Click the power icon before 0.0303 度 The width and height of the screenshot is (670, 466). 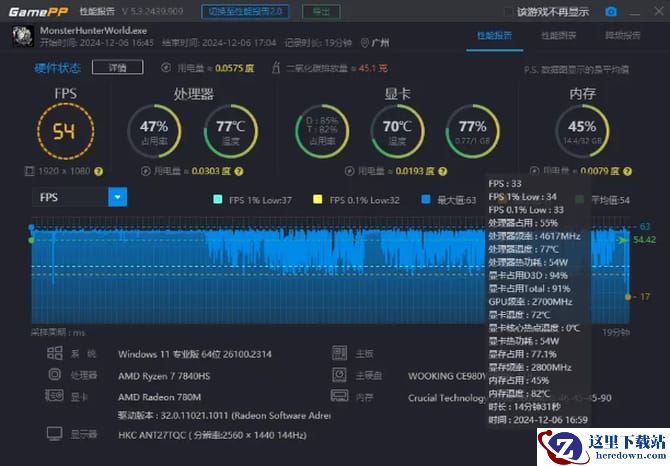click(146, 171)
